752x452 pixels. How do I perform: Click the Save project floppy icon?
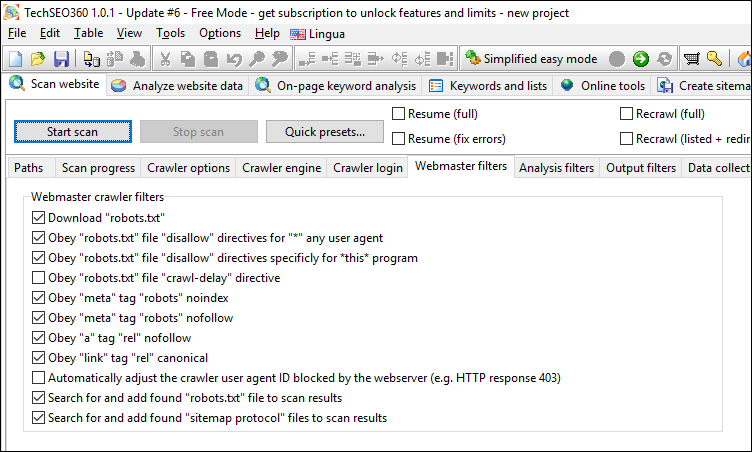coord(61,59)
